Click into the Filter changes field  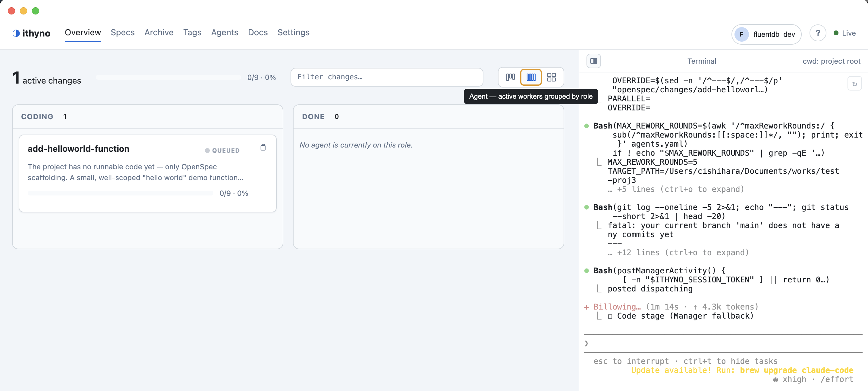tap(386, 77)
